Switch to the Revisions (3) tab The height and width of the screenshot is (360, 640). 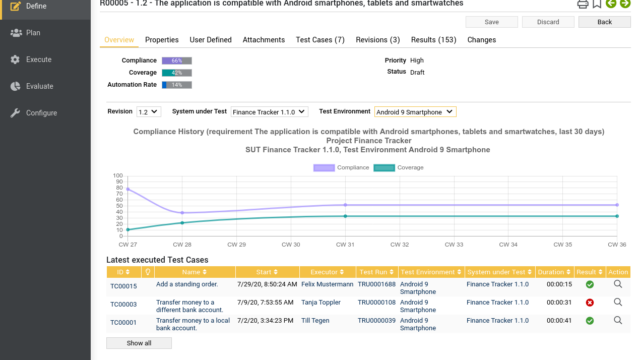[378, 40]
